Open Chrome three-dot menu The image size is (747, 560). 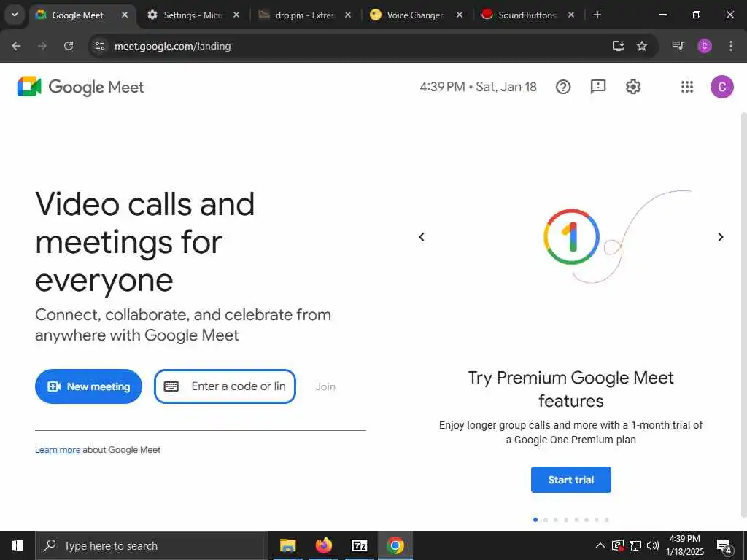pos(730,46)
